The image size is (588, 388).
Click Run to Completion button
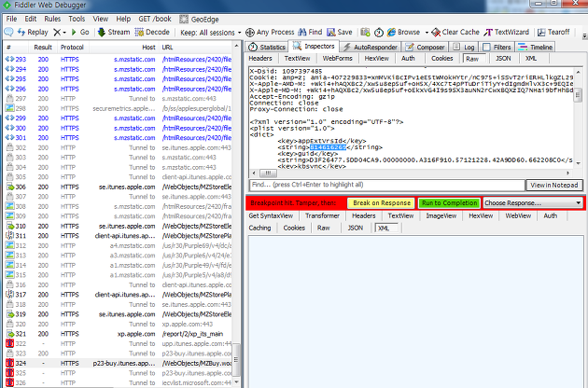pyautogui.click(x=449, y=202)
